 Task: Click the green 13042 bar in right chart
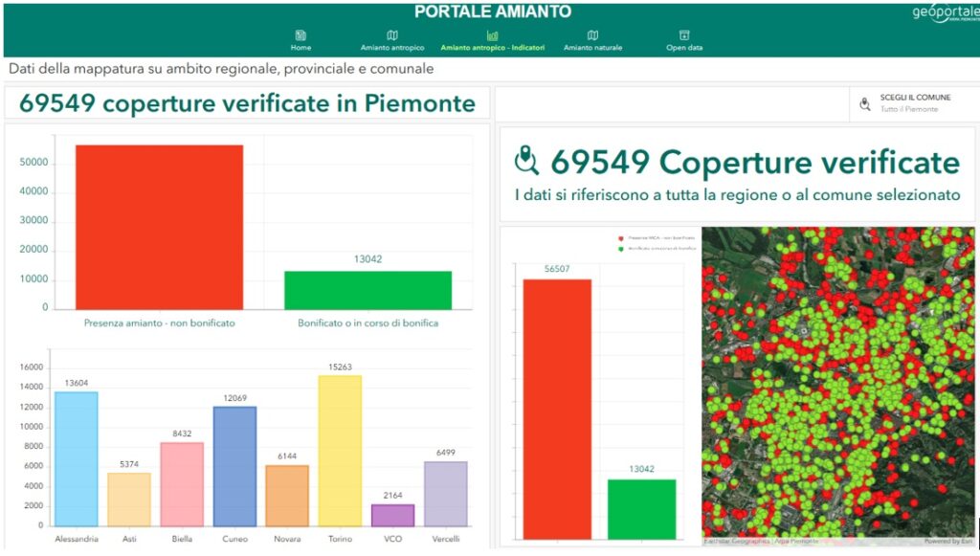[642, 509]
